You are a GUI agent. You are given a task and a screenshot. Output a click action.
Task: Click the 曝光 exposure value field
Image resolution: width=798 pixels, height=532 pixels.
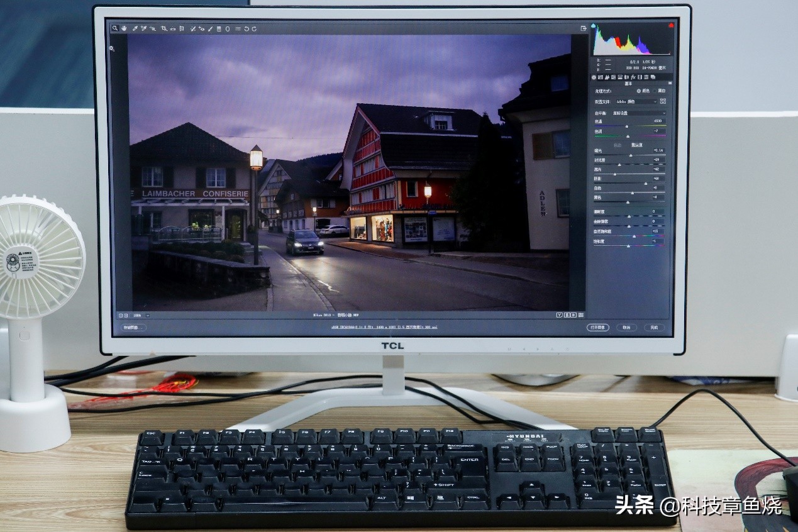659,150
